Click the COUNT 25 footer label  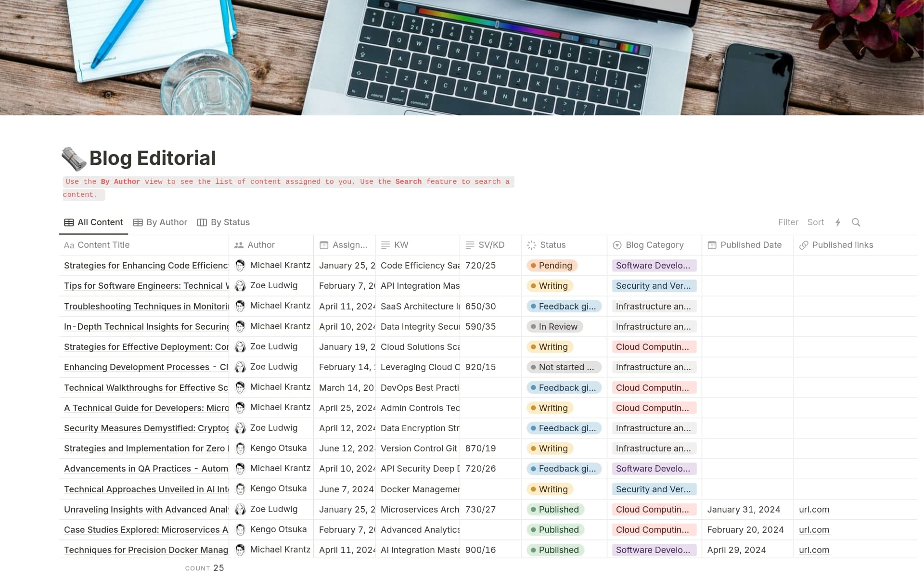pos(205,568)
